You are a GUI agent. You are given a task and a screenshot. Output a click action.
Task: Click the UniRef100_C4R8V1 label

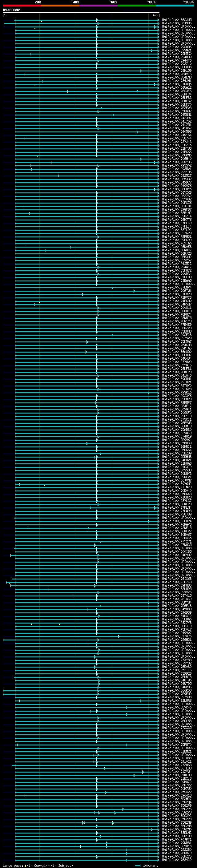[x=177, y=460]
